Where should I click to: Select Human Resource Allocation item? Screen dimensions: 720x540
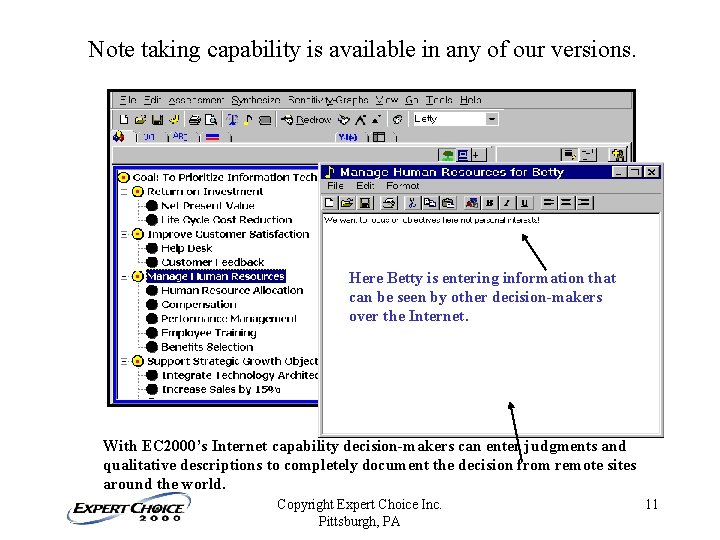[232, 291]
